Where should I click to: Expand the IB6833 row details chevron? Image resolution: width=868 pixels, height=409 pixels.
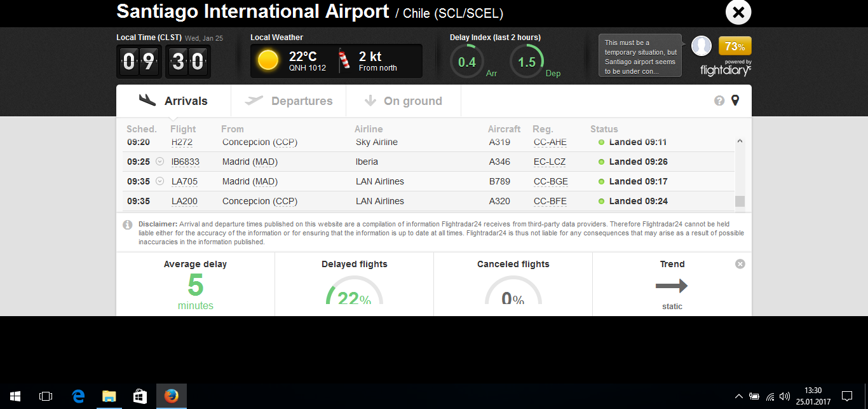(x=160, y=162)
